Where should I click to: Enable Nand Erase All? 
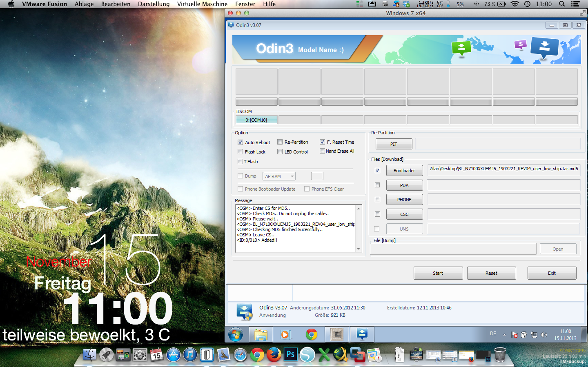tap(322, 151)
